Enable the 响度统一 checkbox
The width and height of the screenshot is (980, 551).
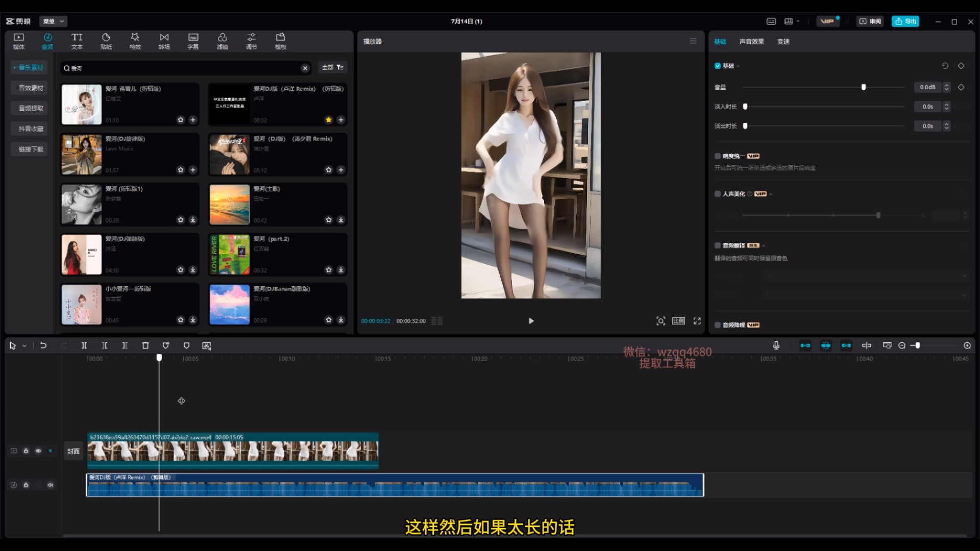(x=718, y=156)
